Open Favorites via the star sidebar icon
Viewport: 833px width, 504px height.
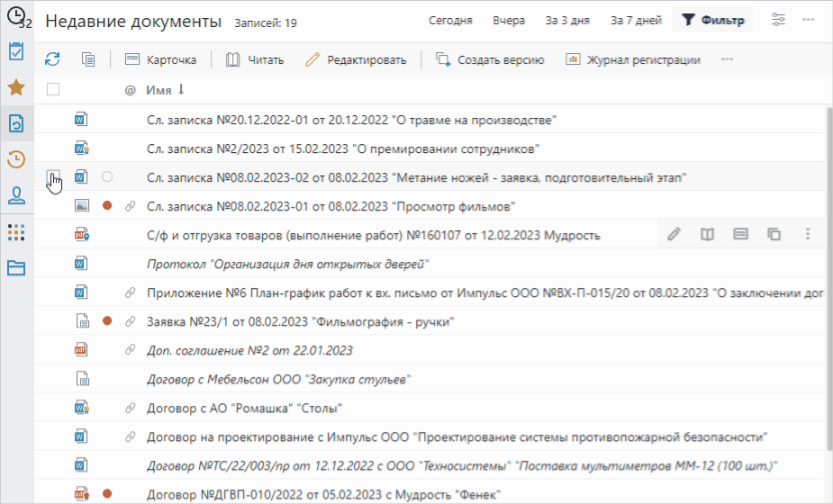(16, 87)
